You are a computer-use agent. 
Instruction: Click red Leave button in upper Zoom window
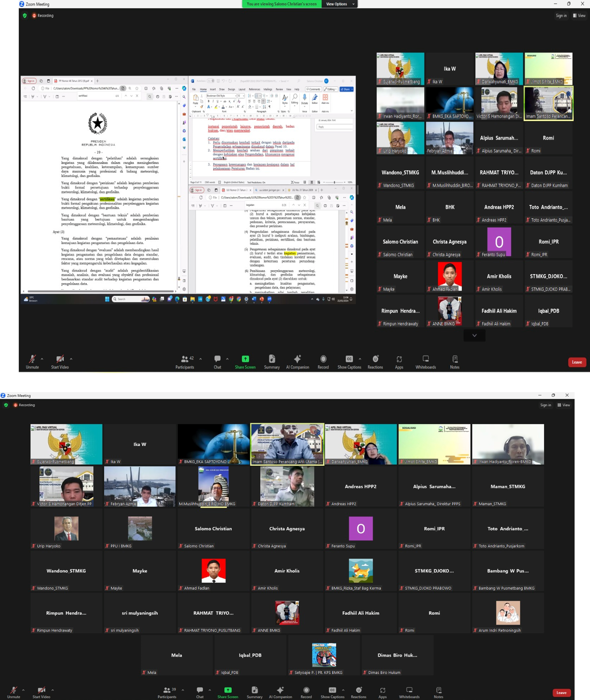tap(577, 362)
